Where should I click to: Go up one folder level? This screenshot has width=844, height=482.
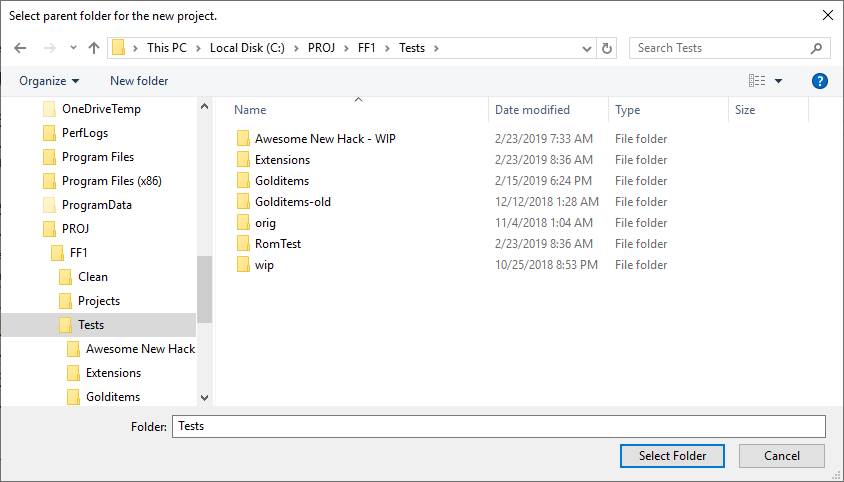94,48
